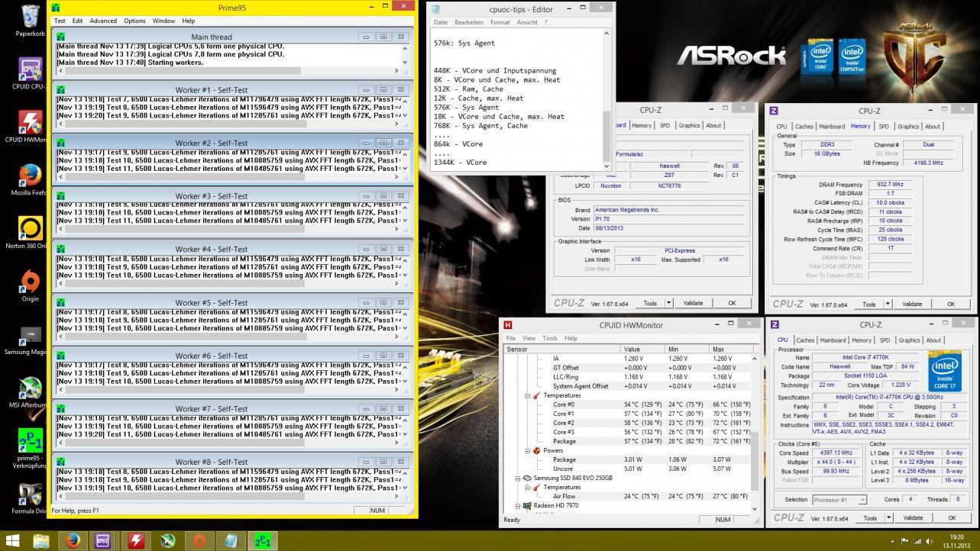Collapse the Powers node in HWMonitor
The width and height of the screenshot is (980, 551).
pos(527,450)
